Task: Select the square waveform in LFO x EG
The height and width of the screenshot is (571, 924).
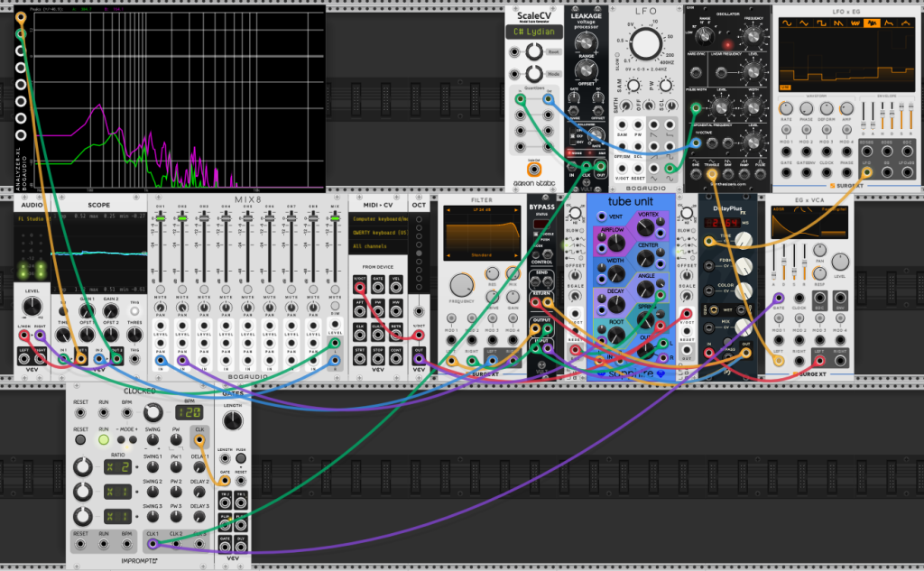Action: 820,23
